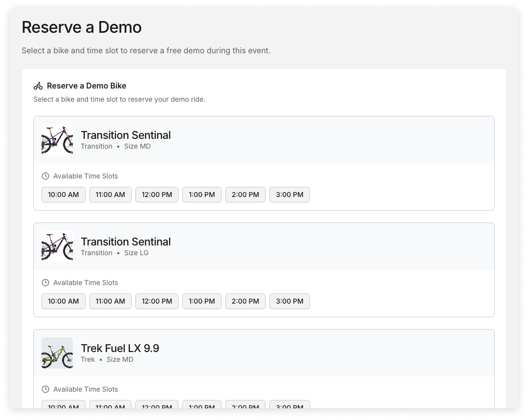Select 2:00 PM slot for Sentinal Size MD
528x420 pixels.
[x=245, y=195]
